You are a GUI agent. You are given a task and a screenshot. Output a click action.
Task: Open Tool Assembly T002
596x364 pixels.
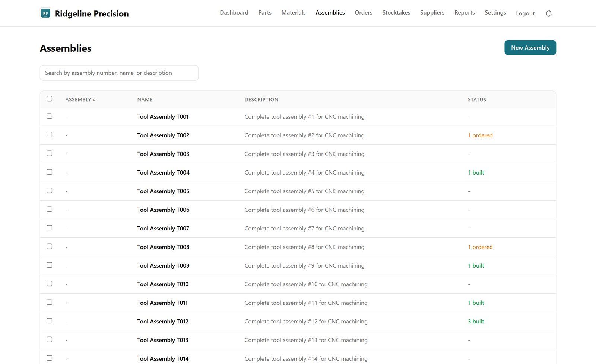163,135
